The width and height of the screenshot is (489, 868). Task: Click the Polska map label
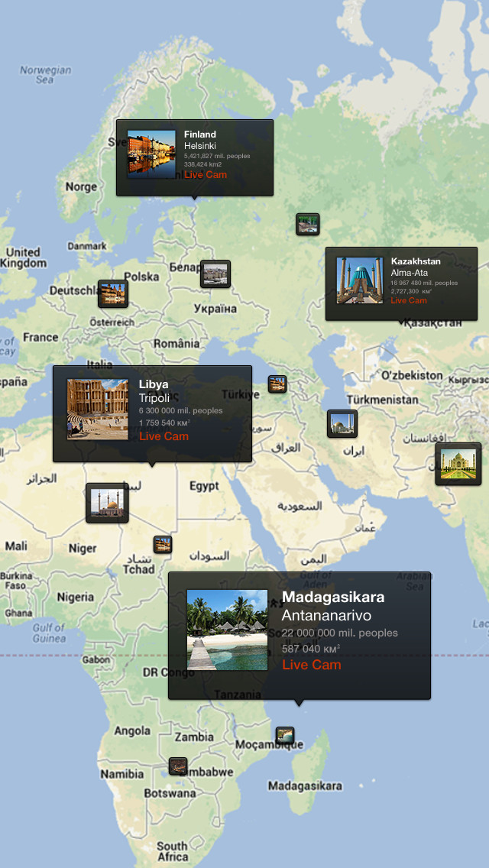(x=141, y=277)
